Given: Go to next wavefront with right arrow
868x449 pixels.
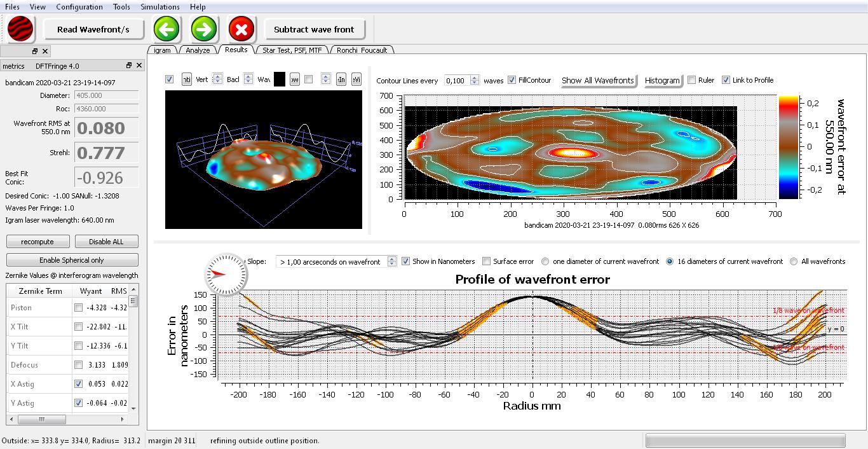Looking at the screenshot, I should [x=204, y=29].
